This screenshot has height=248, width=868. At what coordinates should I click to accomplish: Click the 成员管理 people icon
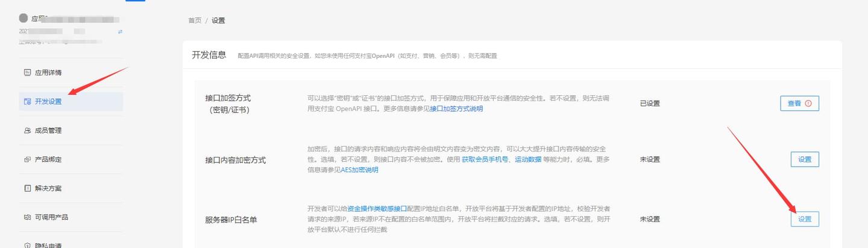coord(27,130)
